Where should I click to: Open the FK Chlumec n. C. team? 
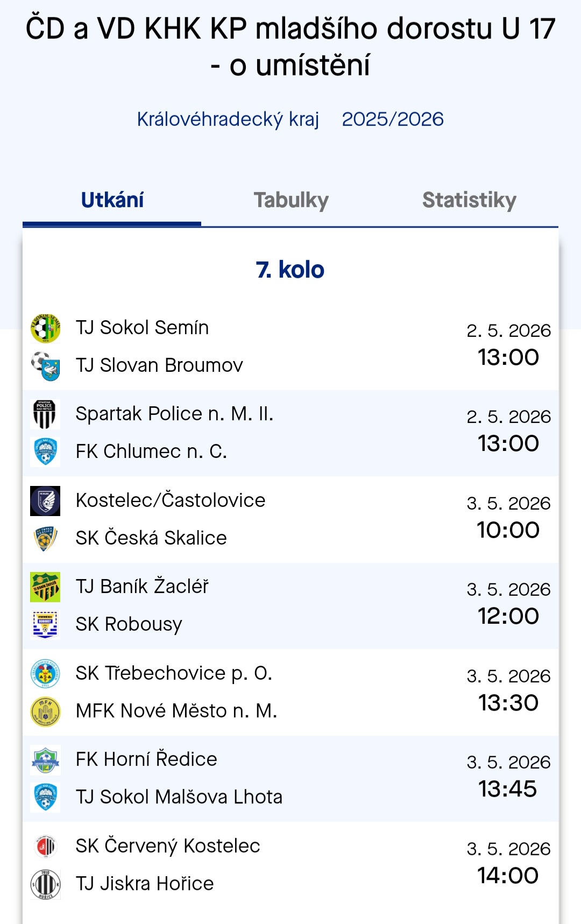tap(151, 452)
